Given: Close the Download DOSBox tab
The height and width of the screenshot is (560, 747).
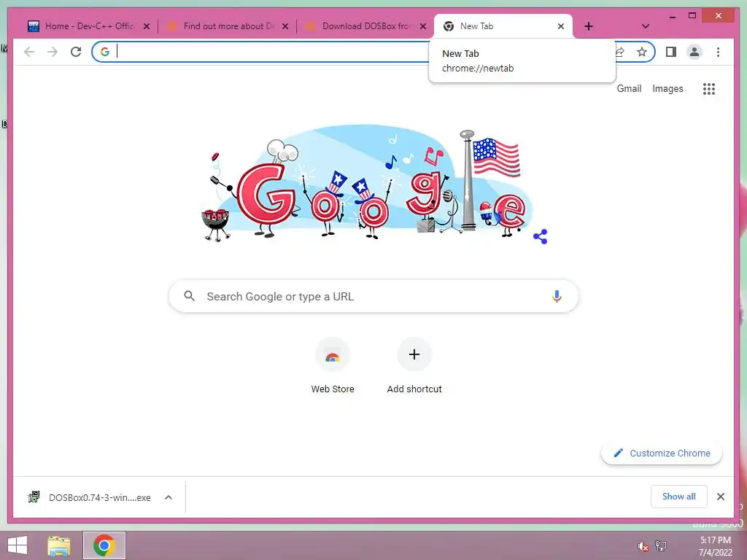Looking at the screenshot, I should coord(423,26).
